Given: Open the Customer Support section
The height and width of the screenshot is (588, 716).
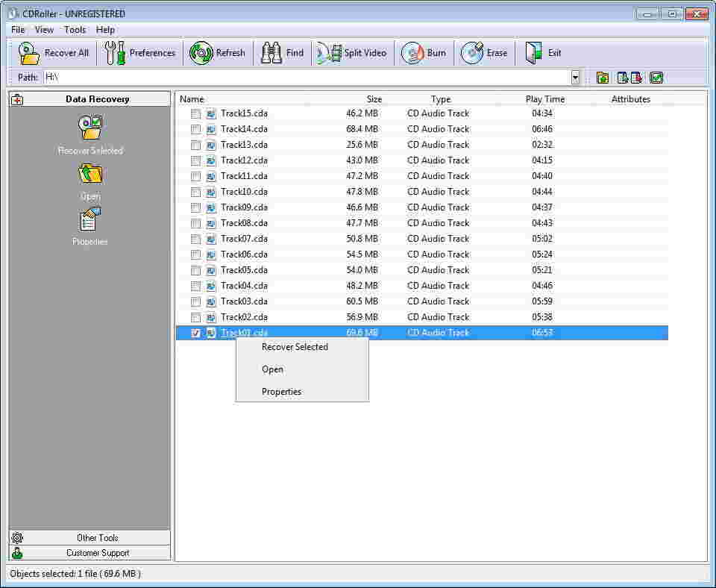Looking at the screenshot, I should click(x=97, y=553).
